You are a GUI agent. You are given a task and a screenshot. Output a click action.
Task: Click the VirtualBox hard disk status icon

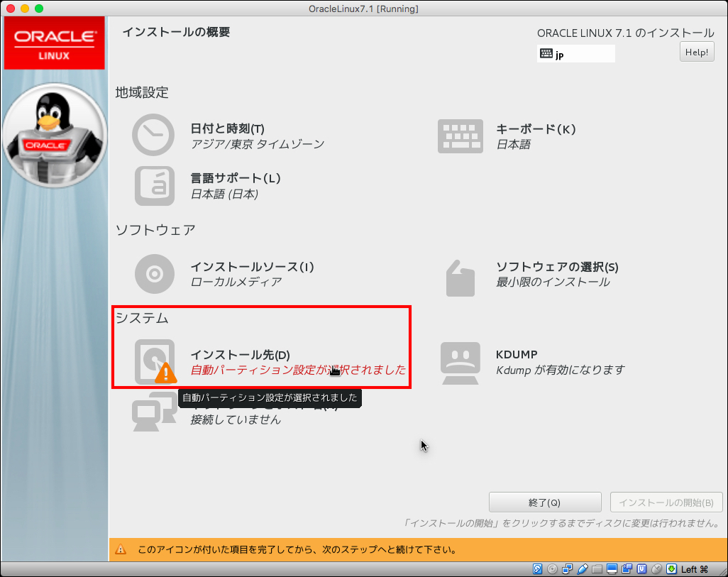point(538,569)
